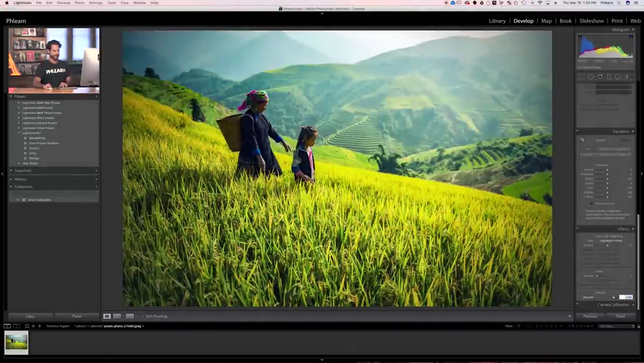Viewport: 644px width, 363px height.
Task: Apply the Vintage preset
Action: point(33,158)
